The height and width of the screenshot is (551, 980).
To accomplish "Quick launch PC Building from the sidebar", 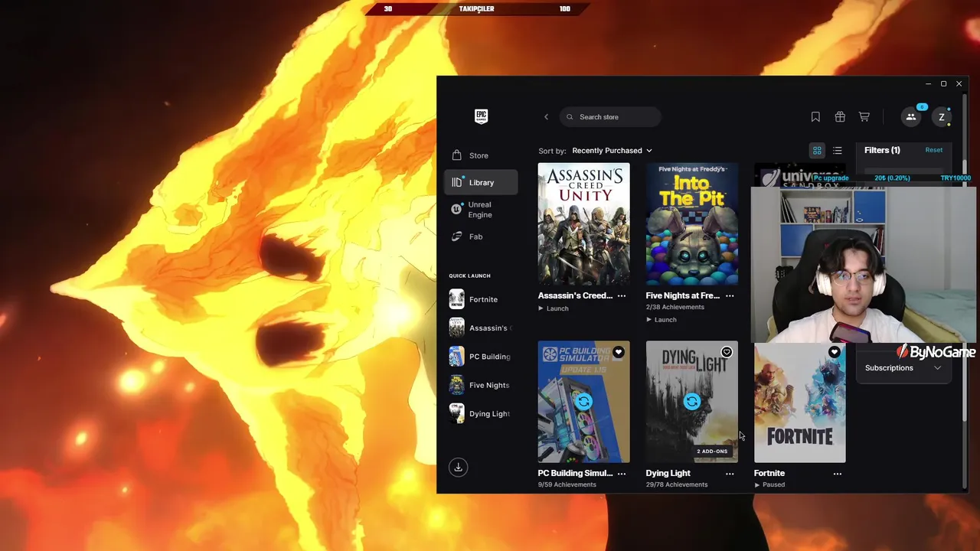I will pos(481,357).
